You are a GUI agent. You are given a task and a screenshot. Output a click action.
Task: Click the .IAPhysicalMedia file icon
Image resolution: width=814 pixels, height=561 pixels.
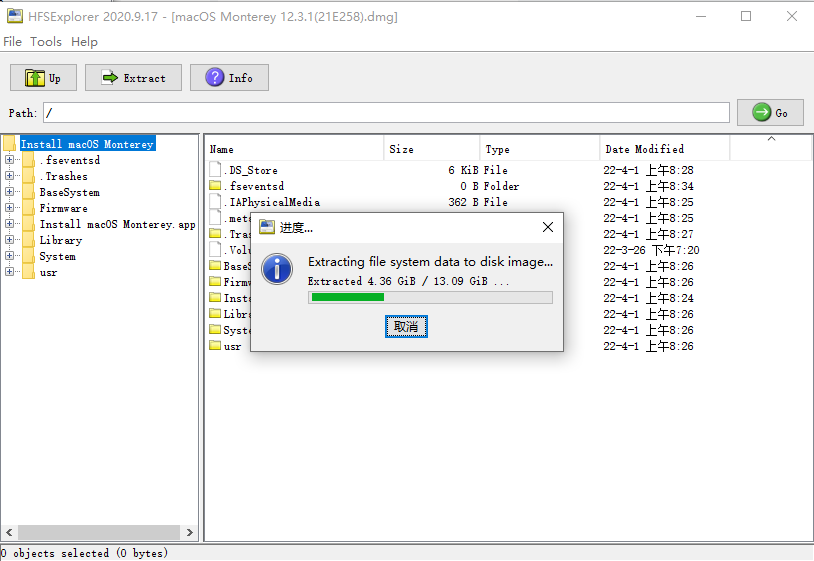(215, 202)
